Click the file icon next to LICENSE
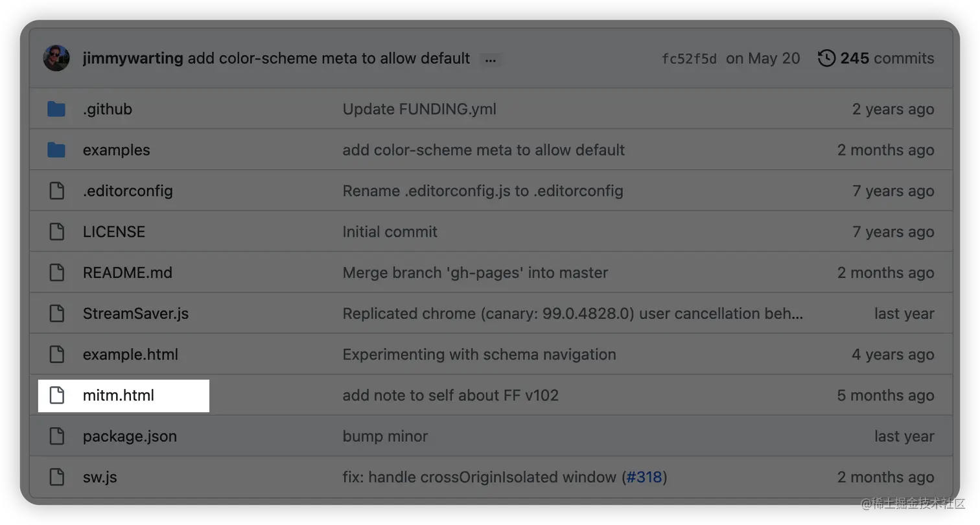 pyautogui.click(x=56, y=231)
